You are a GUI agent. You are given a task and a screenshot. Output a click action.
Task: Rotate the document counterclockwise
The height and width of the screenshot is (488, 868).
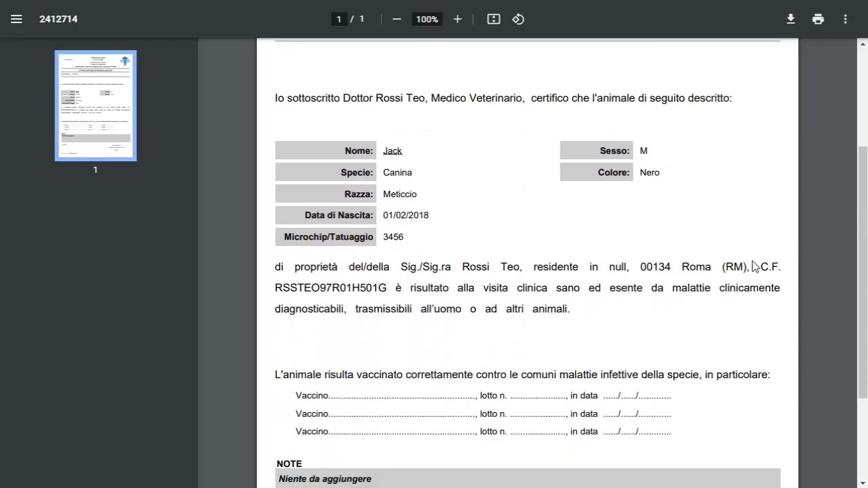point(518,19)
